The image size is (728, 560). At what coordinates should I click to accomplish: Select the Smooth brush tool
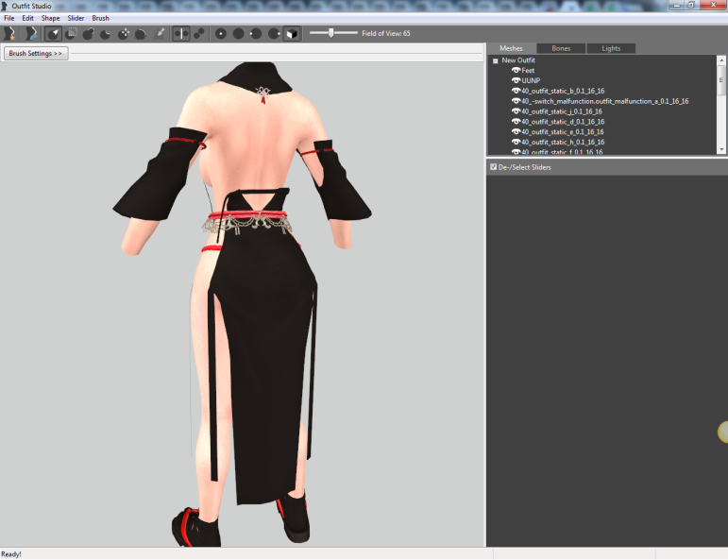[141, 33]
